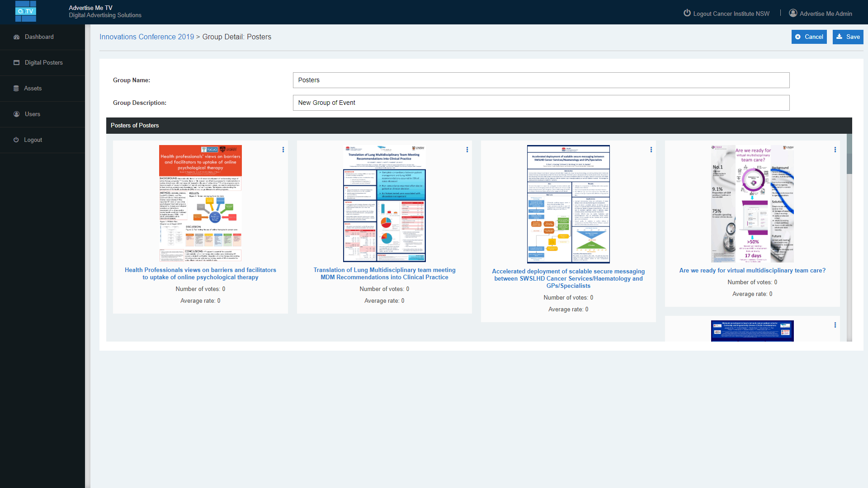Click the Logout power icon in the sidebar
This screenshot has height=488, width=868.
[16, 140]
